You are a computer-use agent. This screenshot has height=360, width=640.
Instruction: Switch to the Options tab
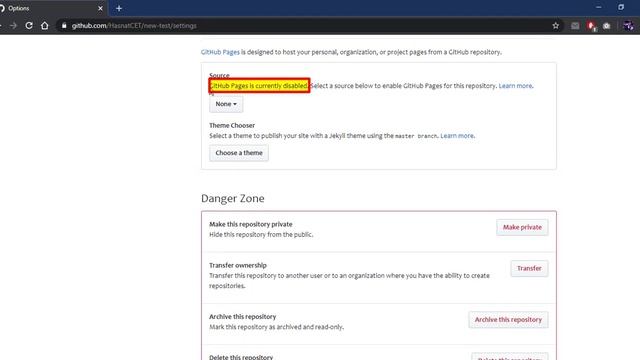(x=52, y=8)
